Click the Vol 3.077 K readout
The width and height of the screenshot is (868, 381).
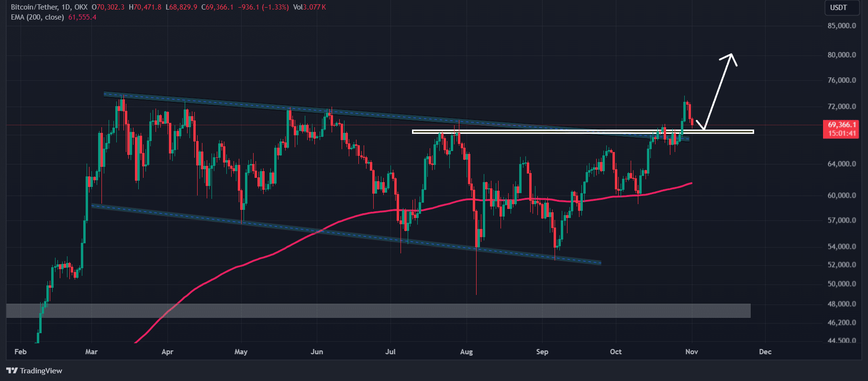[310, 7]
